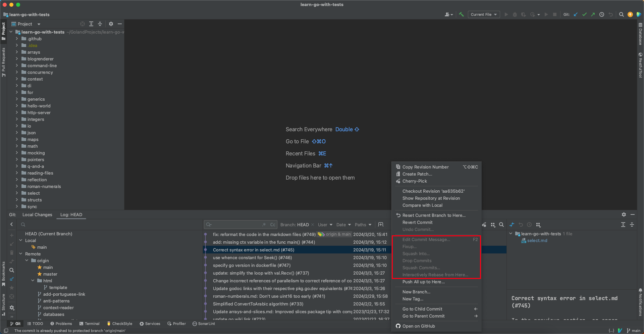The image size is (644, 334).
Task: Open the Problems tool window
Action: (61, 324)
